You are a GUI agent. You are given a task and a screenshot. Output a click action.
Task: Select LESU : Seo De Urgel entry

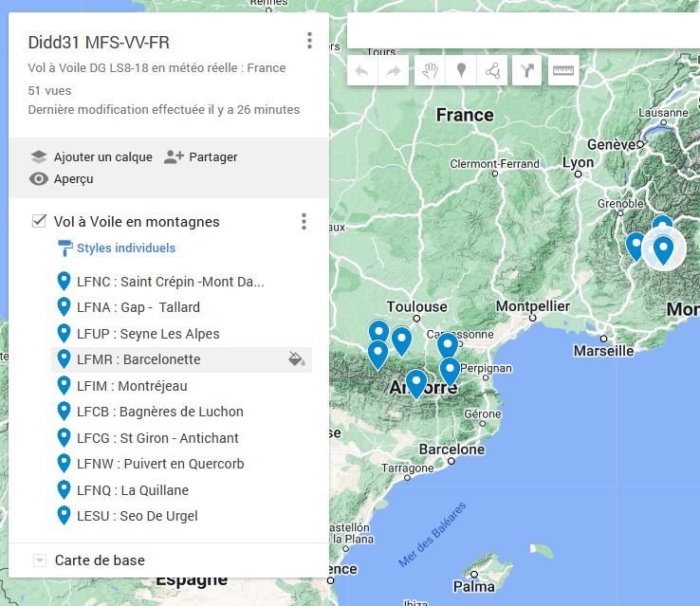(137, 516)
